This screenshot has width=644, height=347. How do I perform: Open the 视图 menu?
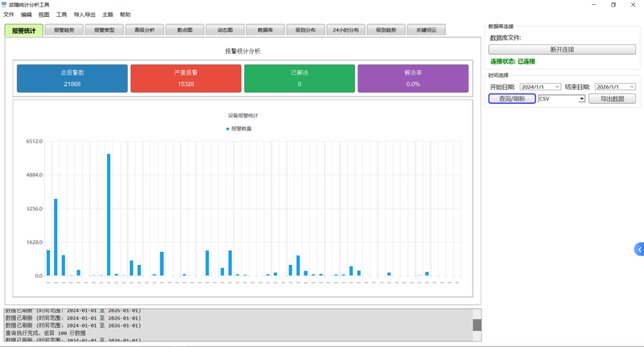44,14
